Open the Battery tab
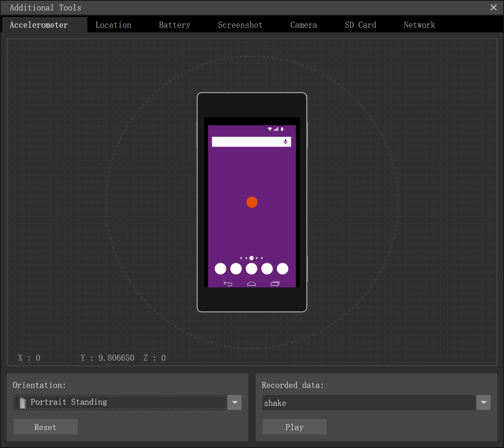The width and height of the screenshot is (504, 448). (x=174, y=25)
